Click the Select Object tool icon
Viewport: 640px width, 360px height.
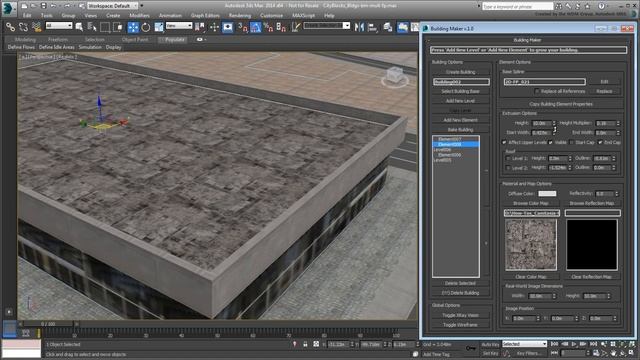pos(79,27)
